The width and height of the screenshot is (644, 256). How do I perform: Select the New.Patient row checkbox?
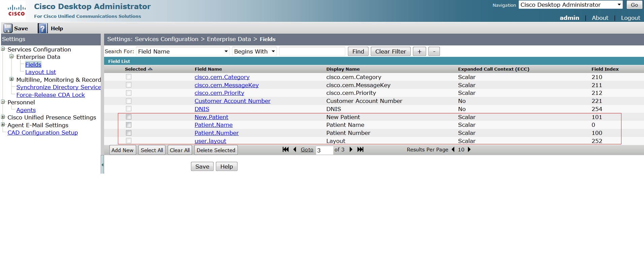(x=129, y=117)
